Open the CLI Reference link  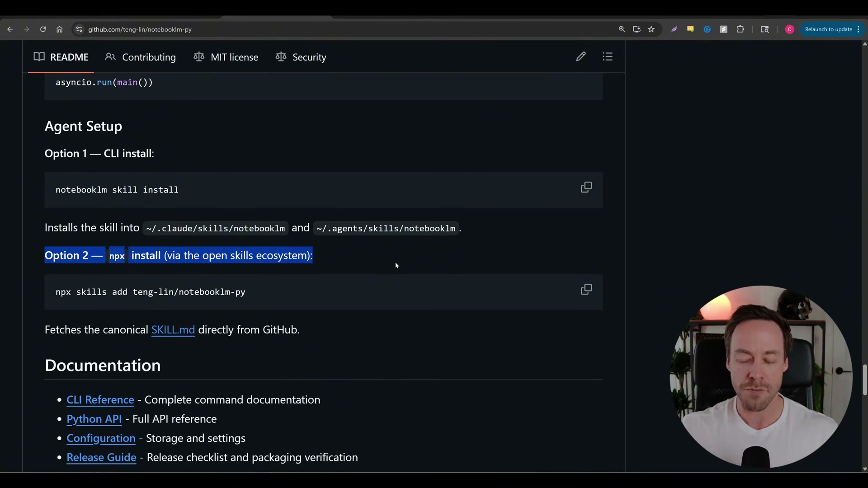(x=100, y=400)
